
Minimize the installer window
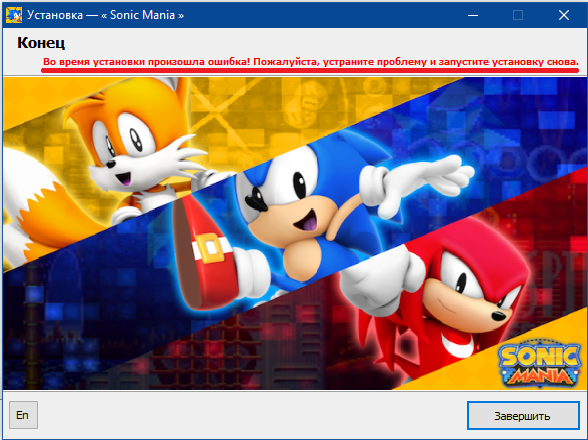pyautogui.click(x=473, y=15)
